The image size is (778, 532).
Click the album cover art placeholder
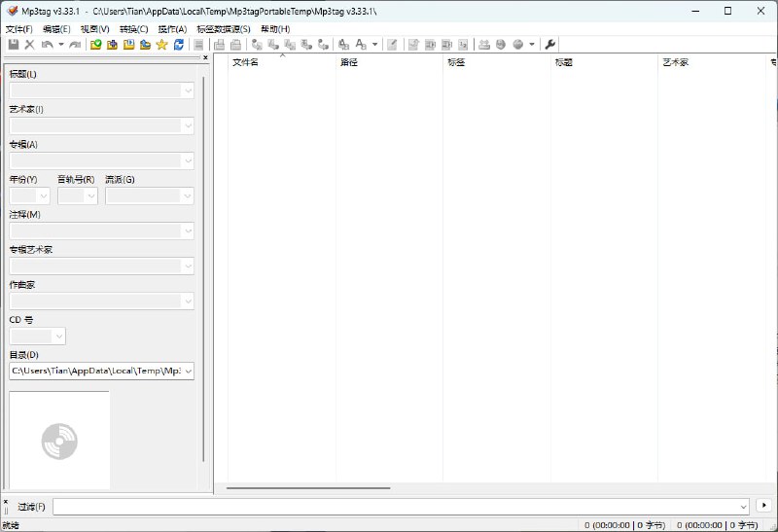click(x=59, y=441)
